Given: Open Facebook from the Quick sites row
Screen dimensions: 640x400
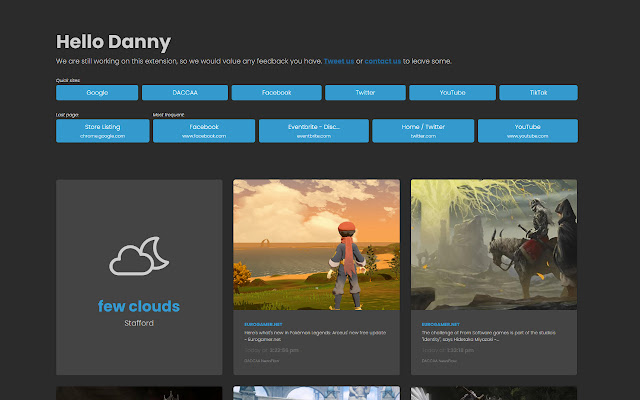Looking at the screenshot, I should coord(277,93).
